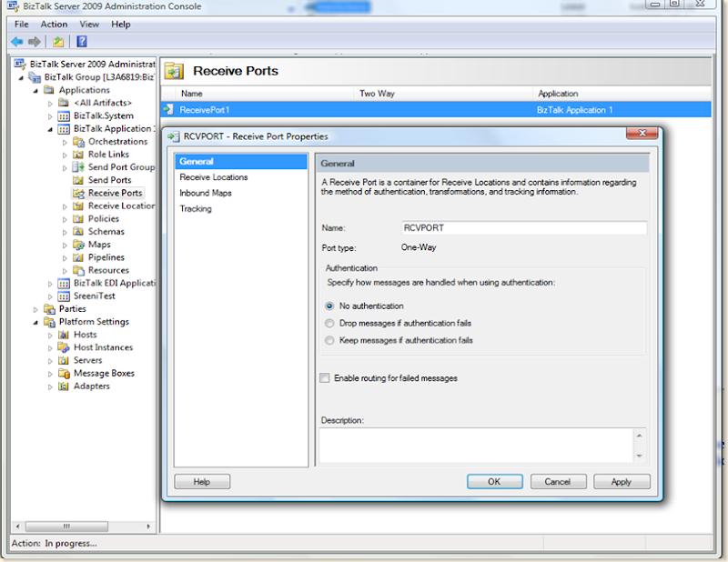Switch to Inbound Maps properties page
728x562 pixels.
[x=206, y=193]
